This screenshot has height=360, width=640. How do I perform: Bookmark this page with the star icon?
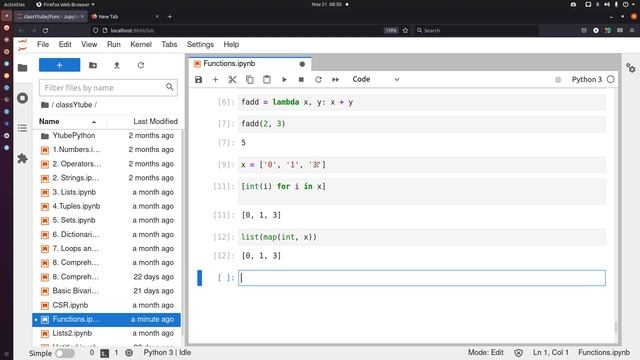[x=405, y=31]
